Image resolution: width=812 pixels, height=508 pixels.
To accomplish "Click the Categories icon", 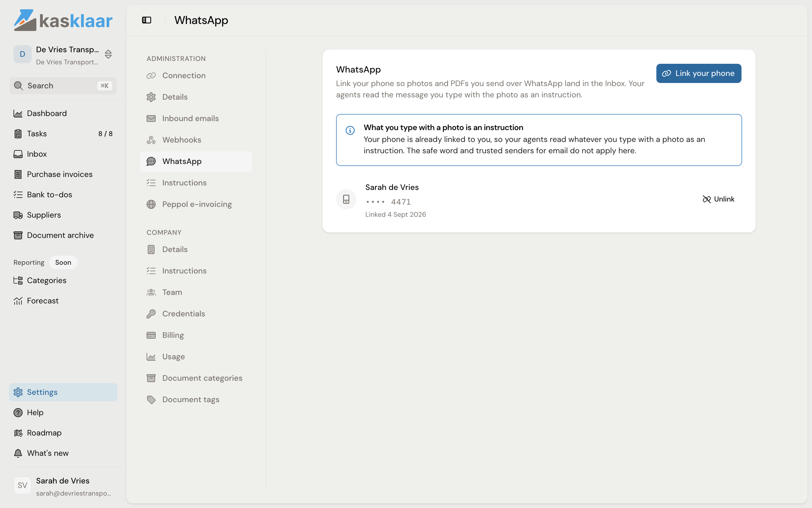I will tap(18, 281).
